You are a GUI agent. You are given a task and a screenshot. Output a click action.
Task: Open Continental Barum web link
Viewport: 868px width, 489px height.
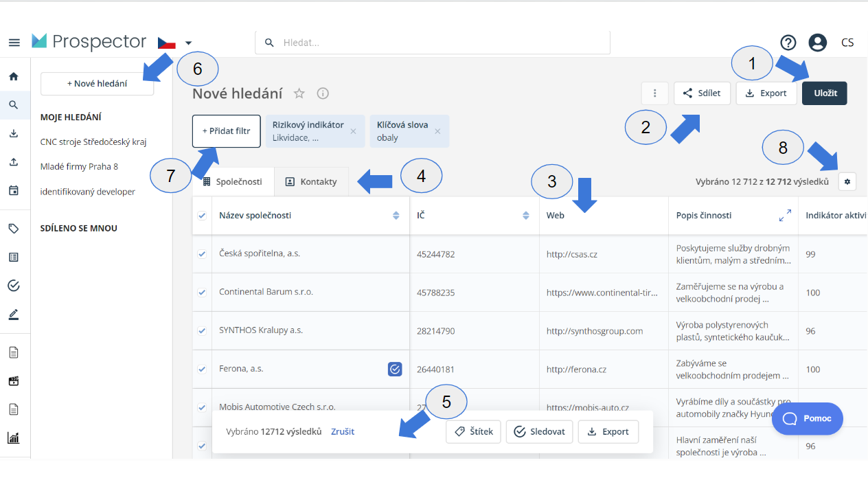[x=602, y=293]
